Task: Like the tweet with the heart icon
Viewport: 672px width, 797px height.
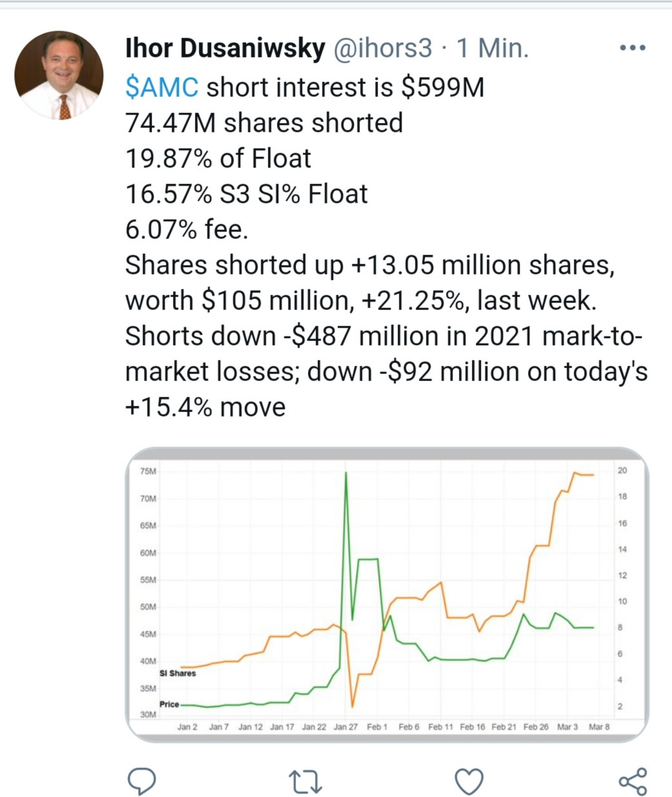Action: click(x=469, y=781)
